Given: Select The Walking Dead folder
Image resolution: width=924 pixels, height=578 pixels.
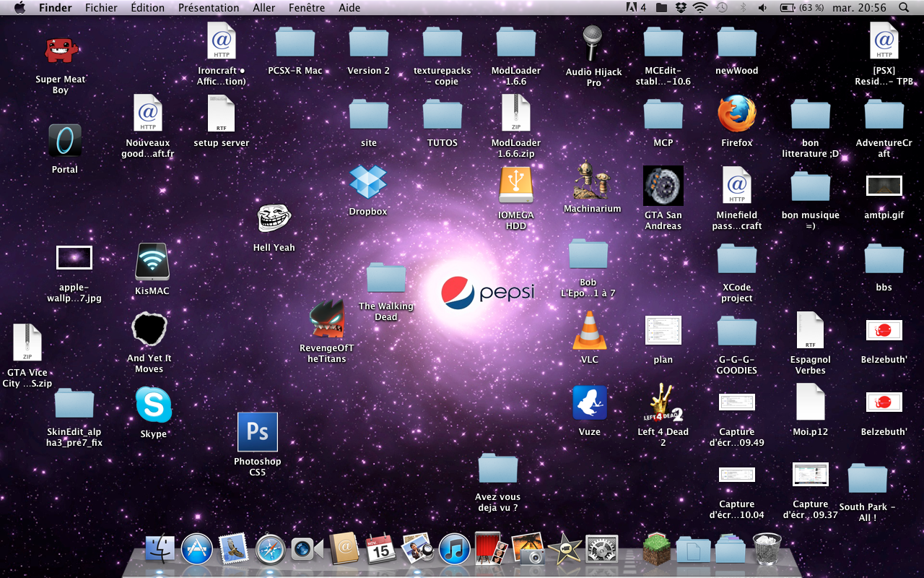Looking at the screenshot, I should [x=386, y=277].
